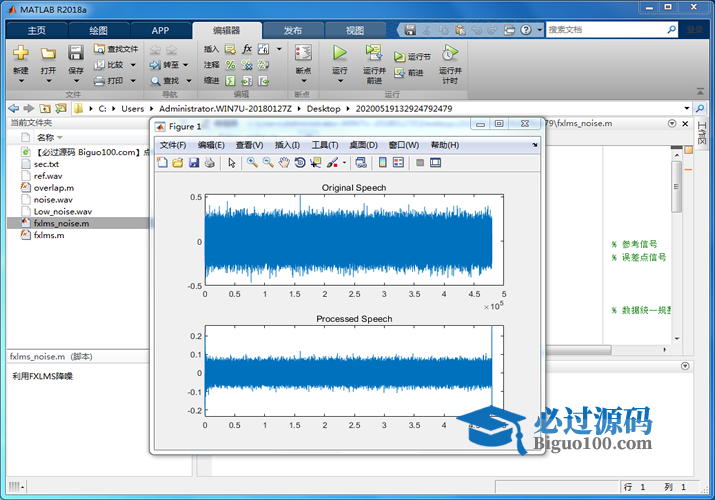Click the Comment percent icon
This screenshot has height=500, width=715.
tap(231, 65)
